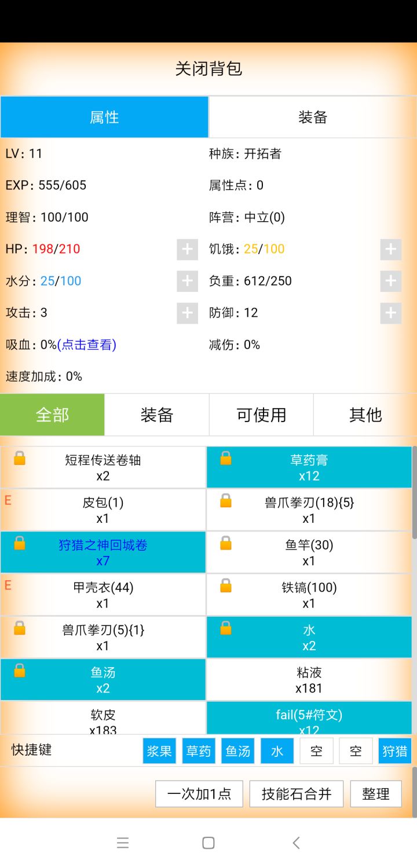Viewport: 417px width, 868px height.
Task: Toggle the lock on 鱼汤 item
Action: [20, 671]
